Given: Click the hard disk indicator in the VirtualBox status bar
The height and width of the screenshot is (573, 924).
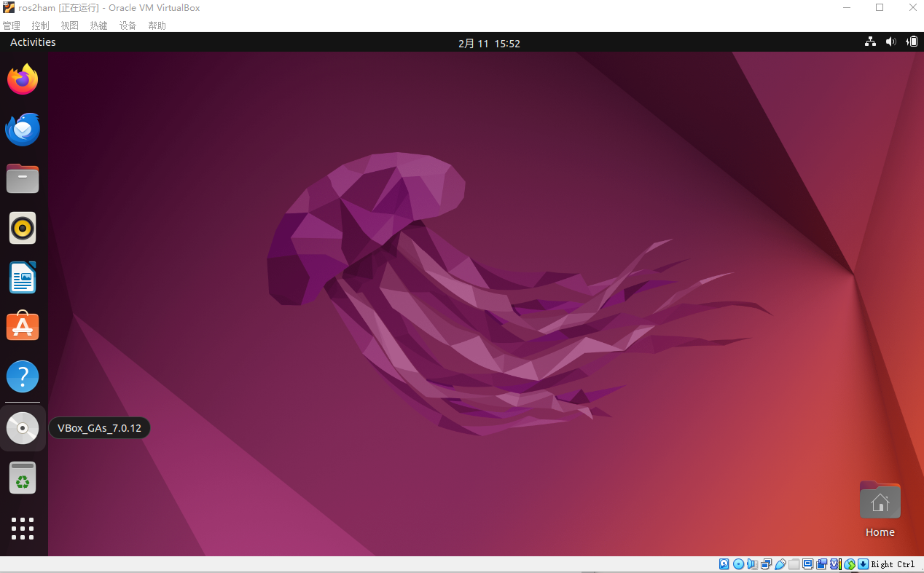Looking at the screenshot, I should tap(724, 564).
